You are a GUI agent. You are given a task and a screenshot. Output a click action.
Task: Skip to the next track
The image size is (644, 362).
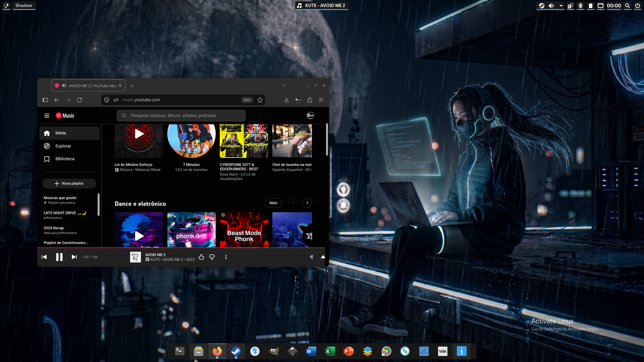pos(74,257)
